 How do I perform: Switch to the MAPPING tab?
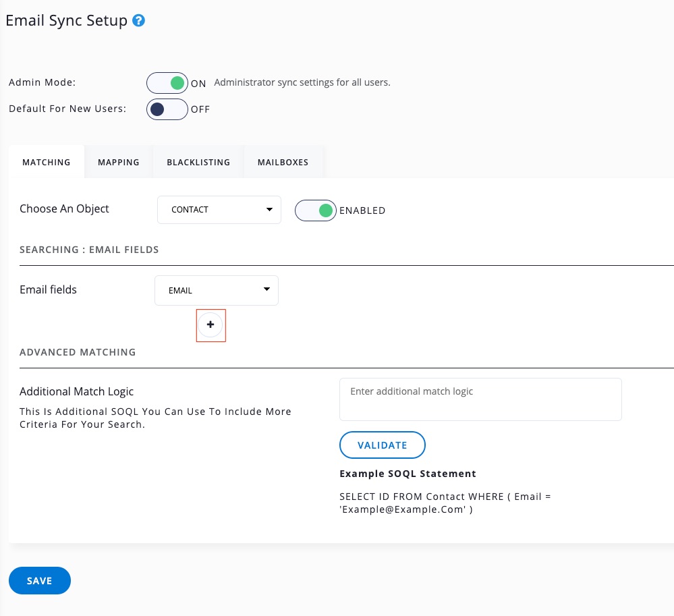coord(119,163)
